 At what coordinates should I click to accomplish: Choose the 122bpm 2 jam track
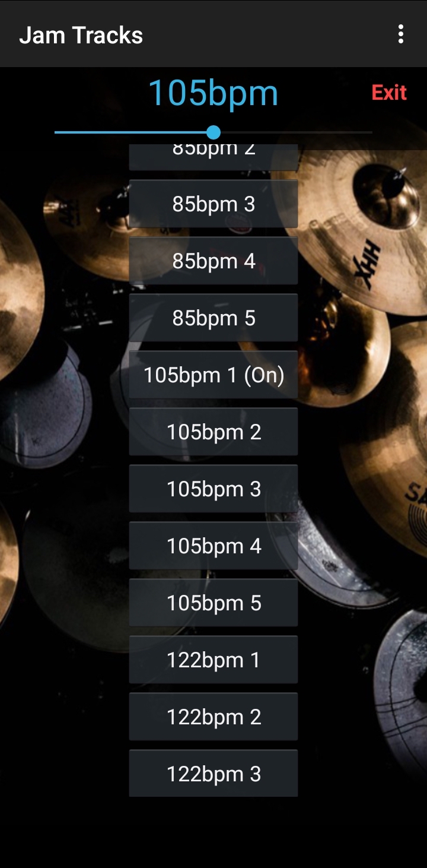[213, 717]
